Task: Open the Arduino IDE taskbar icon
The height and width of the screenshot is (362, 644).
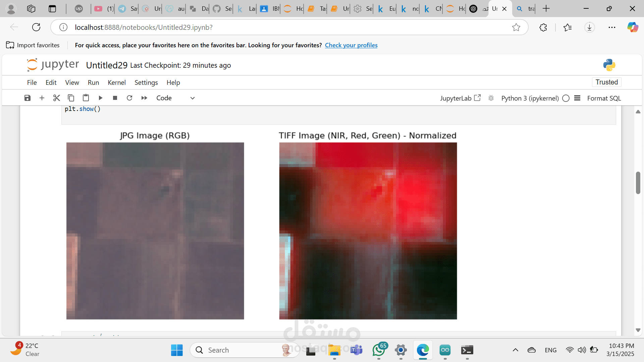Action: click(x=445, y=350)
